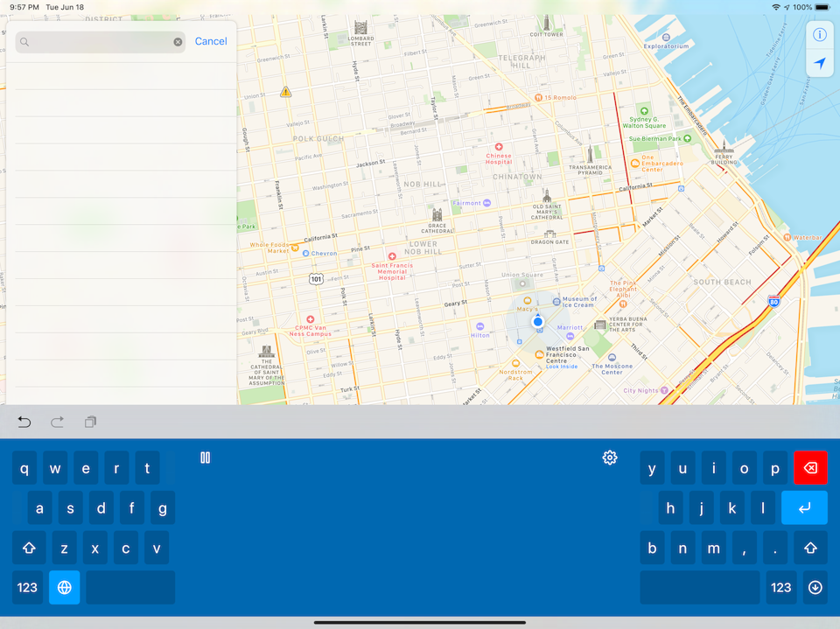The image size is (840, 629).
Task: Tap the redo arrow in keyboard toolbar
Action: tap(58, 423)
